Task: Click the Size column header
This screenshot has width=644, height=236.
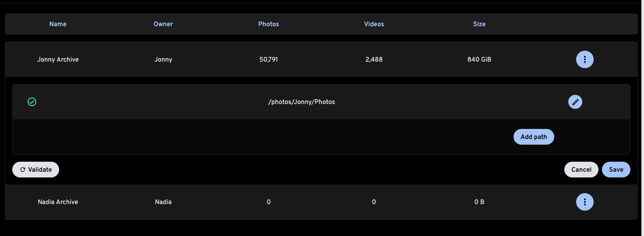Action: point(479,24)
